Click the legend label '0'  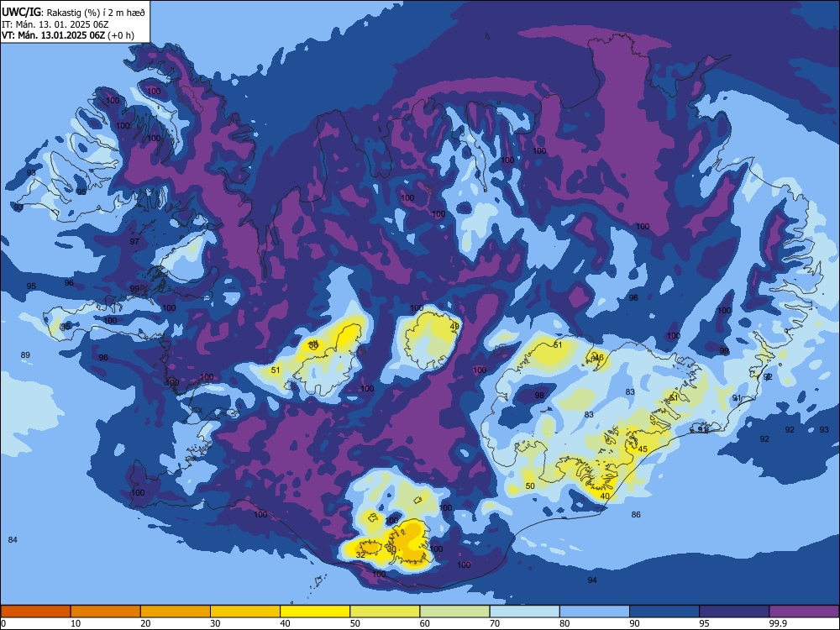click(x=3, y=623)
